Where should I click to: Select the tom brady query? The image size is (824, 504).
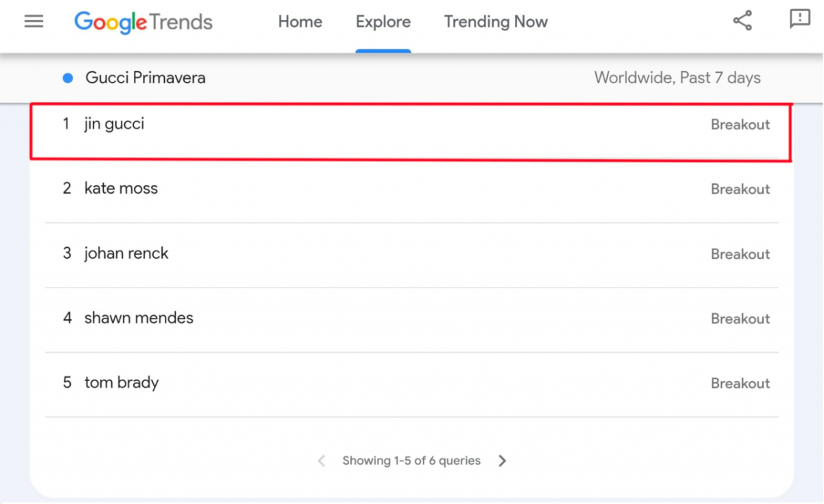412,384
